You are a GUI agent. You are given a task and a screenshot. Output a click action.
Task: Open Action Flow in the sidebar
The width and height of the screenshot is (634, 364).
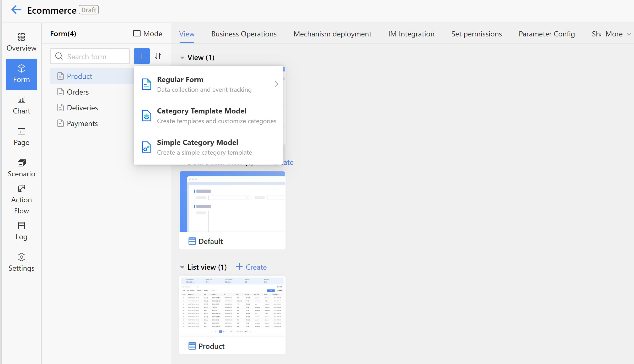pos(21,199)
